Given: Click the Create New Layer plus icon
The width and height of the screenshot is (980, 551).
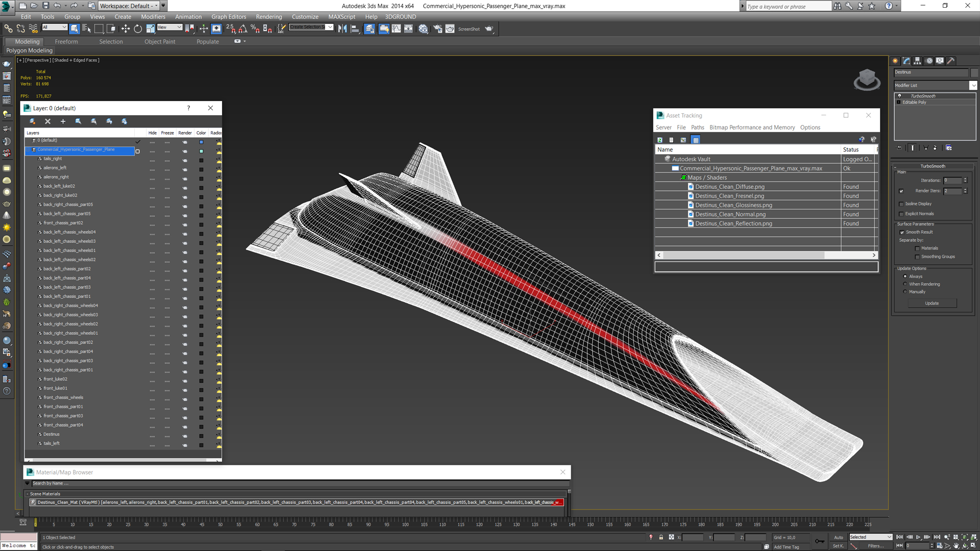Looking at the screenshot, I should (x=63, y=121).
